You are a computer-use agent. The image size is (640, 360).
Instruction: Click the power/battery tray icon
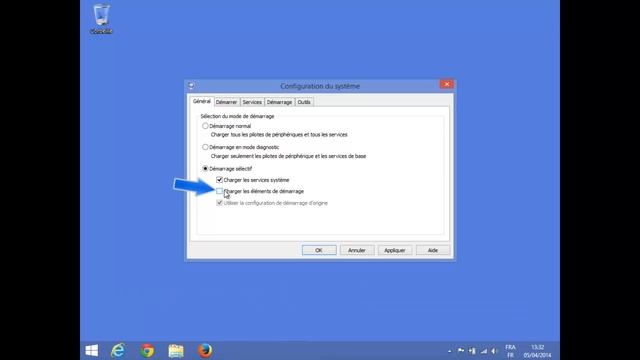click(472, 351)
